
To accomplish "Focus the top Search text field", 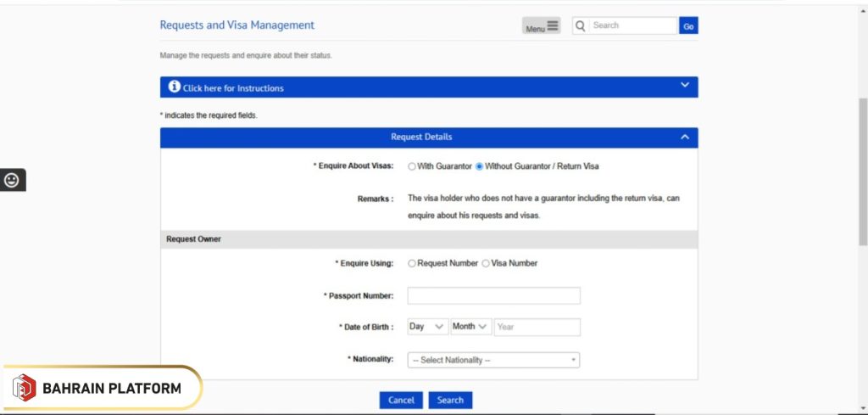I will 633,25.
